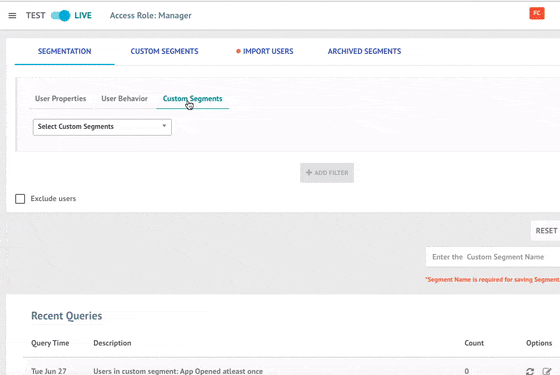Click the Recent Queries heading
The height and width of the screenshot is (375, 560).
tap(66, 316)
